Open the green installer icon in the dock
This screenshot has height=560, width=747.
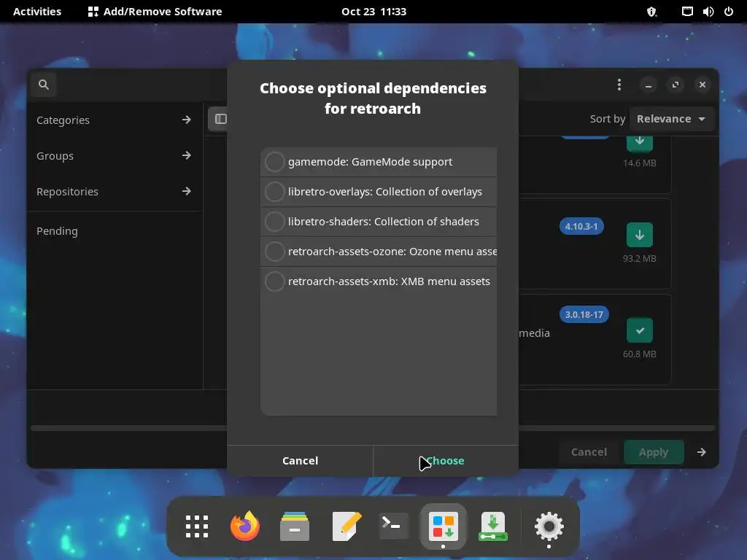click(x=493, y=526)
